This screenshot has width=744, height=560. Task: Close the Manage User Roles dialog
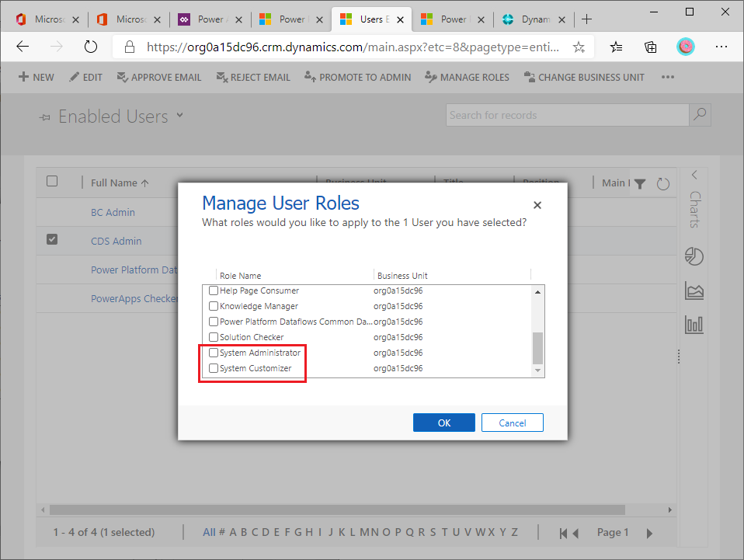[537, 205]
